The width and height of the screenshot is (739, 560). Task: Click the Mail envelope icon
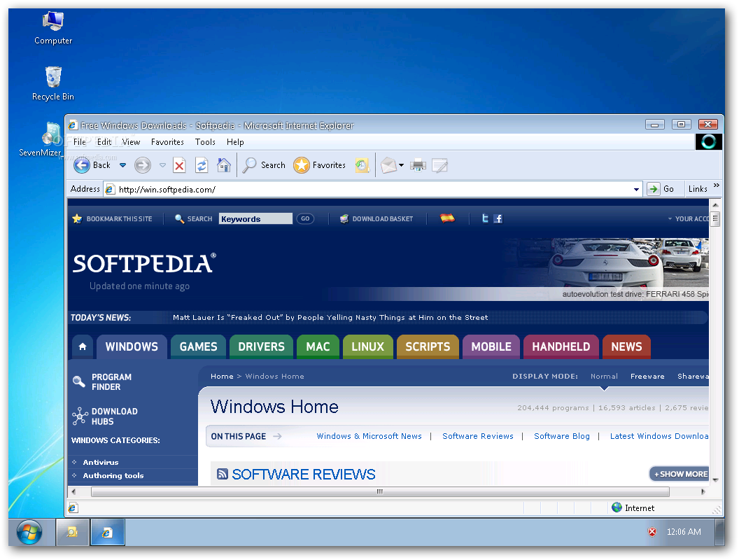click(388, 165)
